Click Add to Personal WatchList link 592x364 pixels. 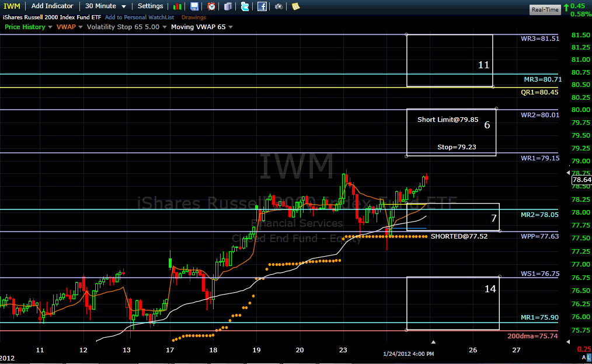coord(140,17)
